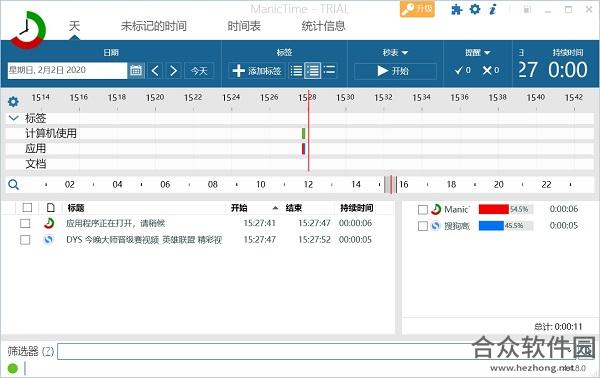Select the 应用 timeline row label
The width and height of the screenshot is (600, 378).
(36, 148)
